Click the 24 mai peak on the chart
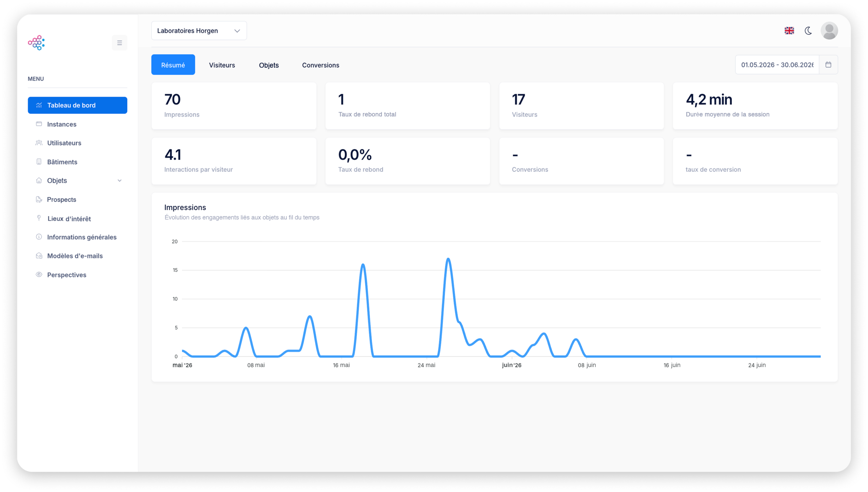This screenshot has height=492, width=868. [x=448, y=259]
